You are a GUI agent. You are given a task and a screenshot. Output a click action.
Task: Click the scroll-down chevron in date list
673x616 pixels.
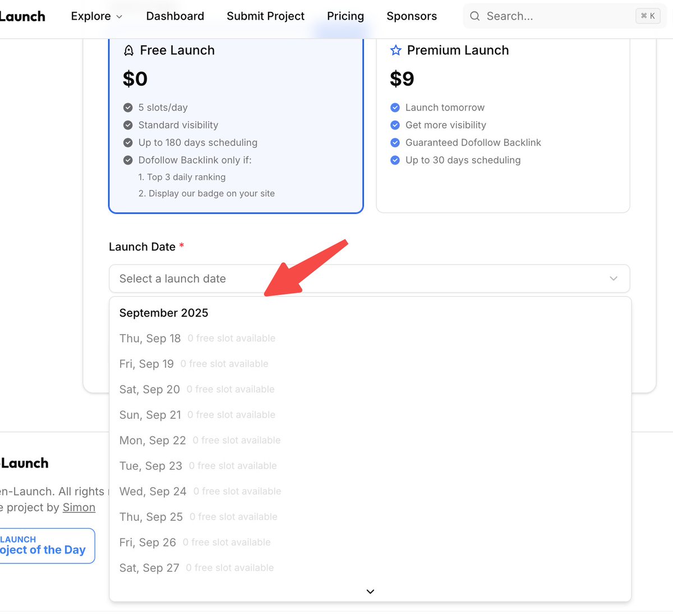pos(370,591)
